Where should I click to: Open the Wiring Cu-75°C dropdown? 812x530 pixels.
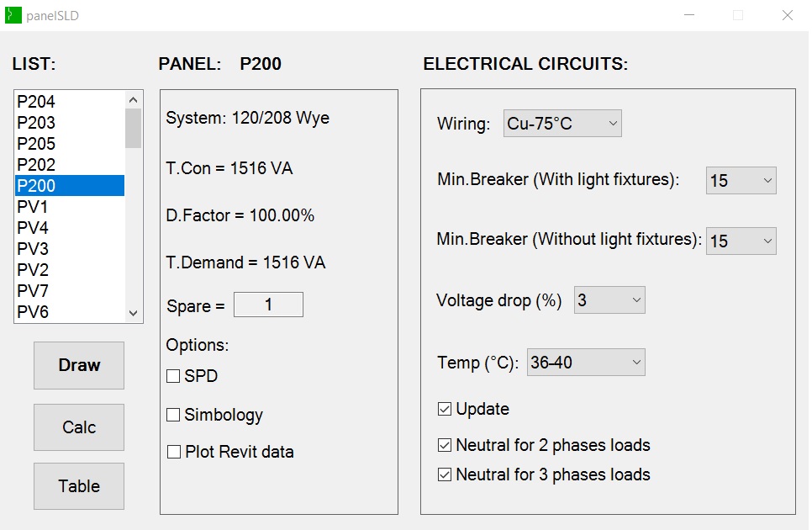pyautogui.click(x=562, y=124)
